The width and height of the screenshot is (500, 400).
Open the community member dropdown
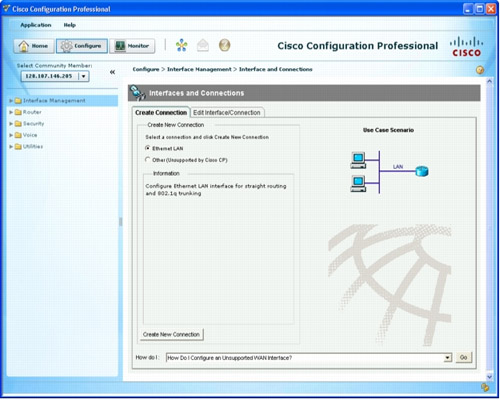pos(83,76)
